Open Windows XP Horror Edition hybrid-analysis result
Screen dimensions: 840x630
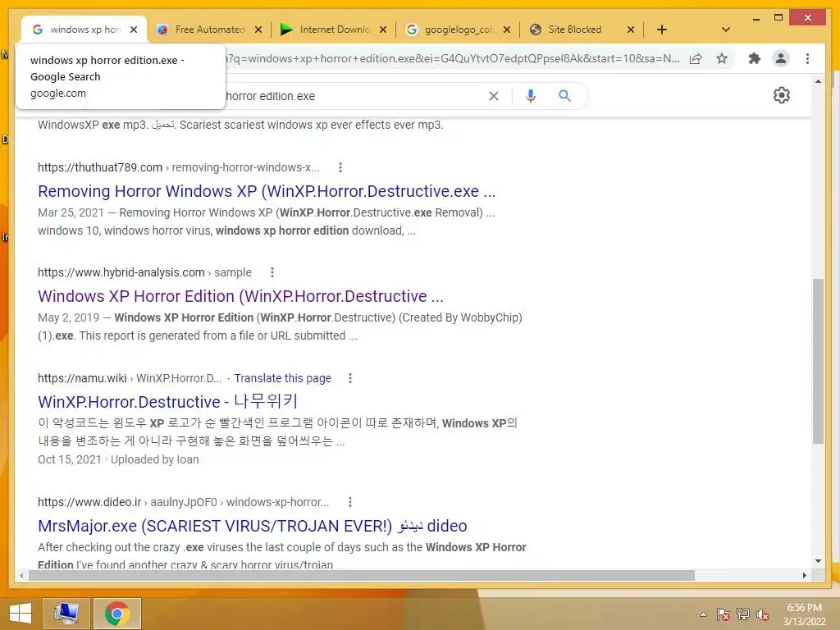click(x=240, y=296)
